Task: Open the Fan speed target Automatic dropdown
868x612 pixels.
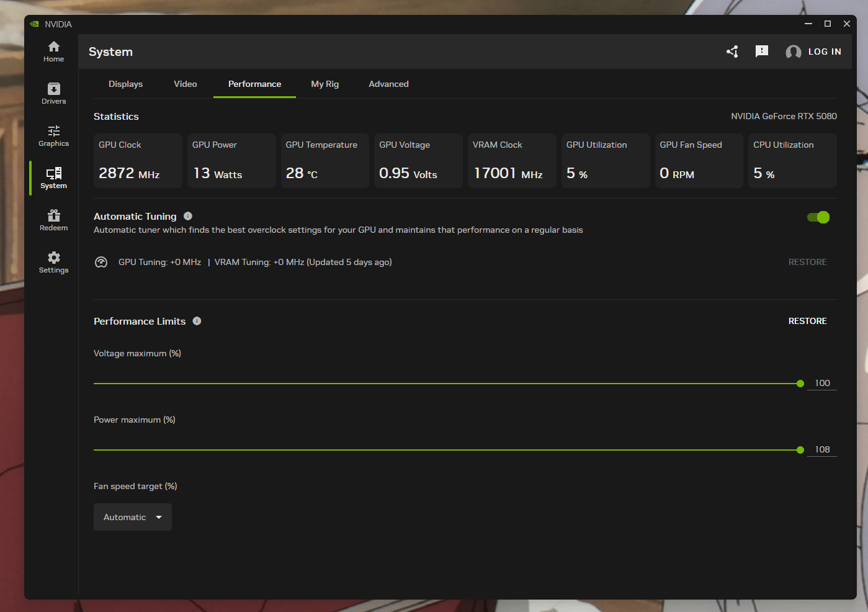Action: [x=133, y=517]
